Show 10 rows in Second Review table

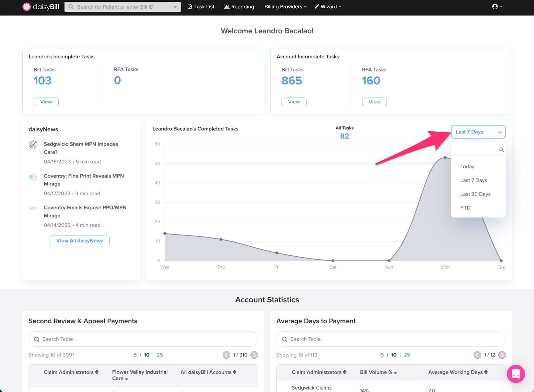(x=147, y=355)
